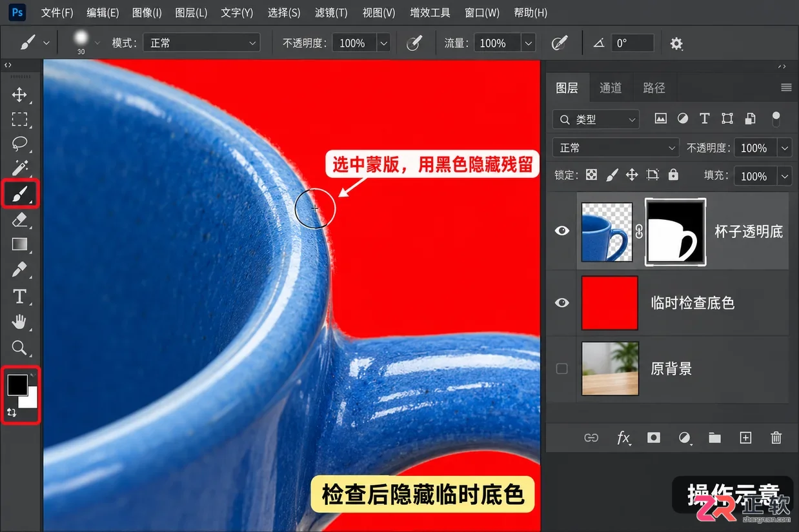Switch to the 路径 tab
799x532 pixels.
point(654,88)
